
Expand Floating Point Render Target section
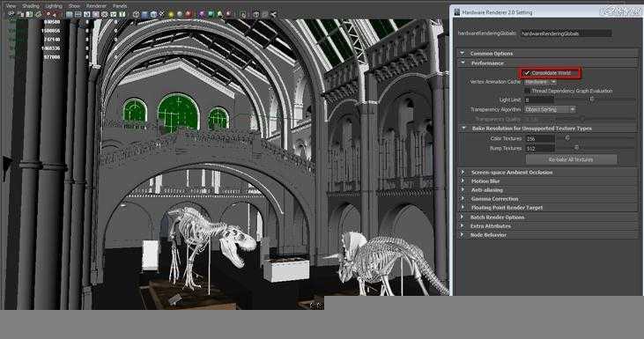pyautogui.click(x=463, y=208)
